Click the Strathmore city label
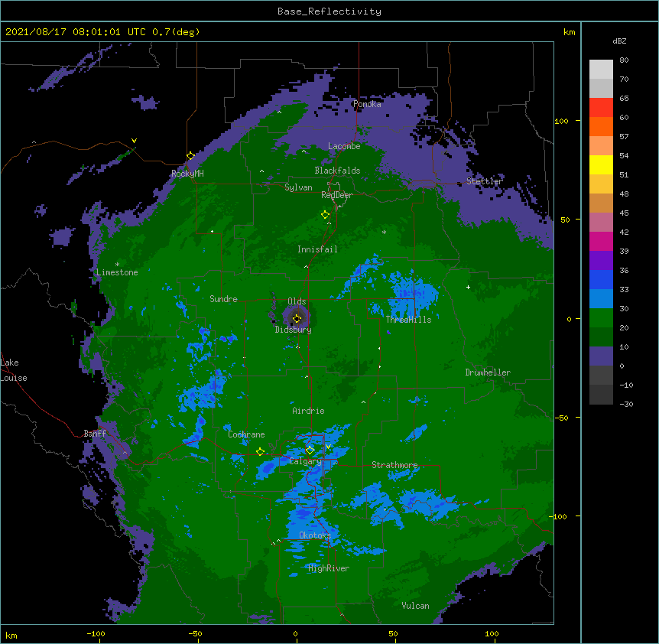 pos(394,465)
